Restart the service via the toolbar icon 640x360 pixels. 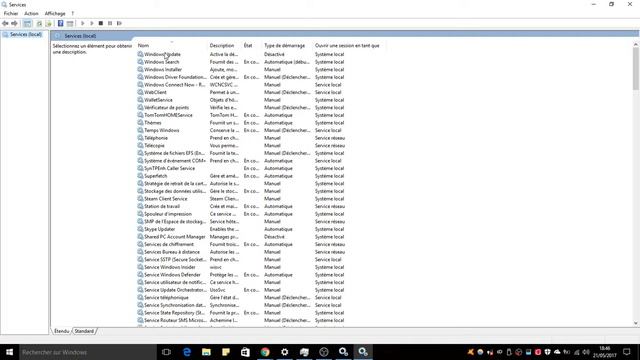pyautogui.click(x=119, y=23)
